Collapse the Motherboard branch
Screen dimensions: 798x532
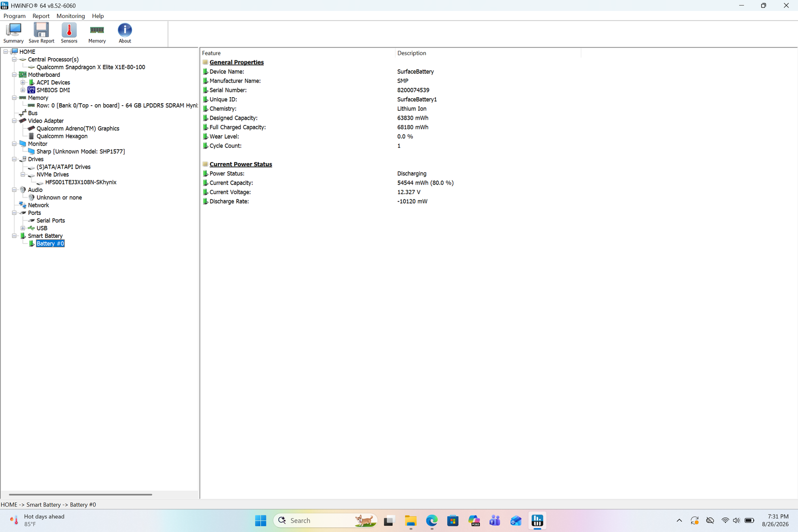[x=14, y=75]
